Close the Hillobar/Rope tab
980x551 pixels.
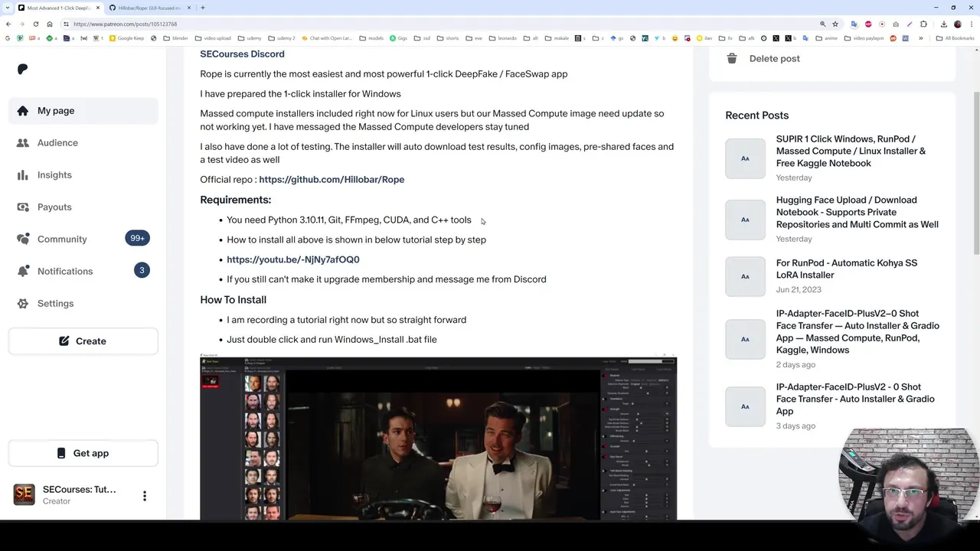click(189, 8)
